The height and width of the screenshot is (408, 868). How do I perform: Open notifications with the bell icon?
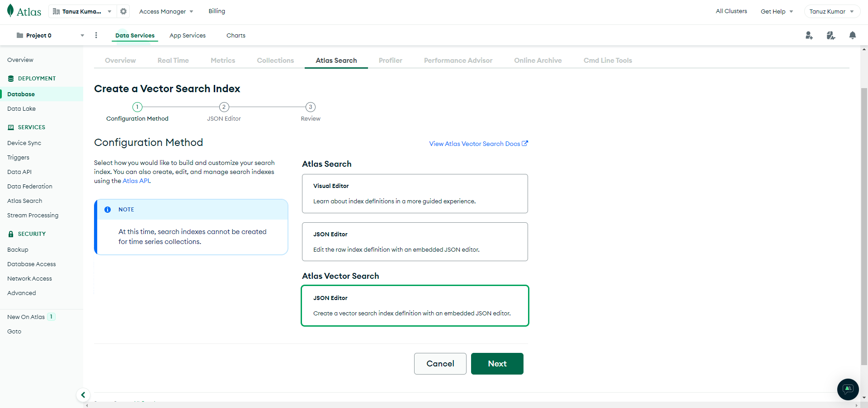click(x=853, y=35)
